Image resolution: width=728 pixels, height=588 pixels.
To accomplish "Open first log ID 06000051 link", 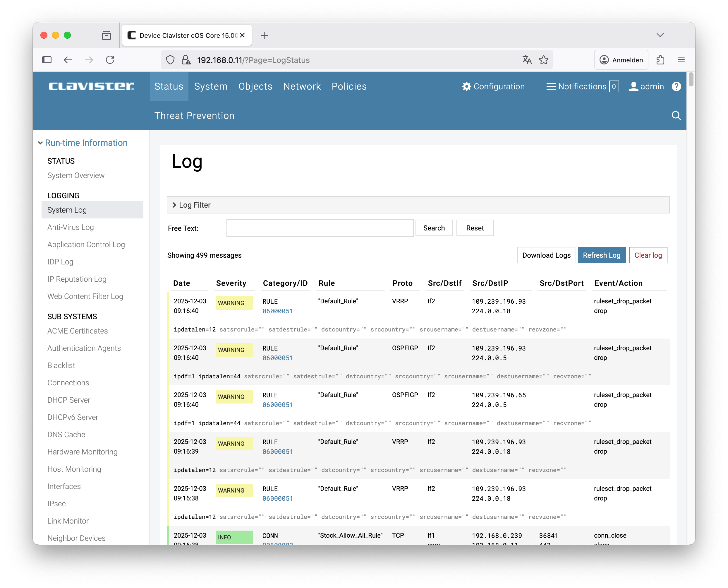I will (x=277, y=311).
